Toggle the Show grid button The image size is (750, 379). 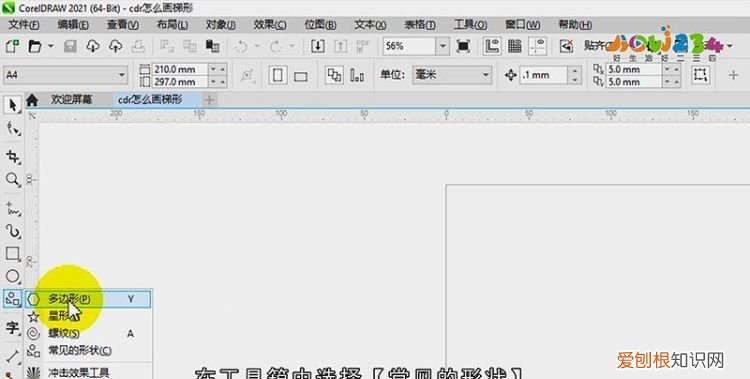(515, 46)
